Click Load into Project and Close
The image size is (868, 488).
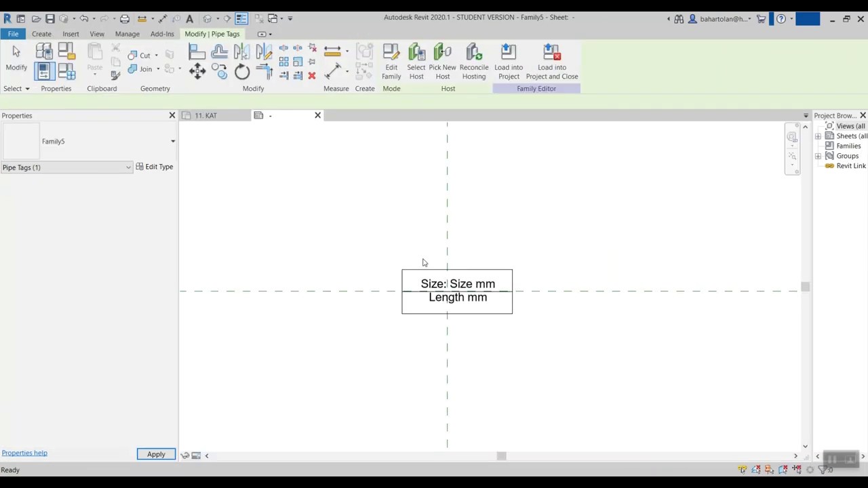[x=552, y=62]
